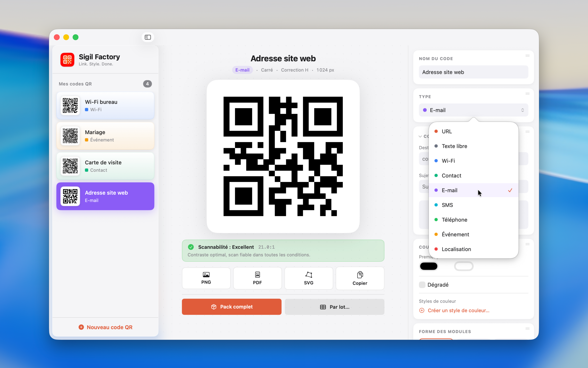This screenshot has height=368, width=588.
Task: Choose Localisation from the type menu
Action: pos(473,249)
